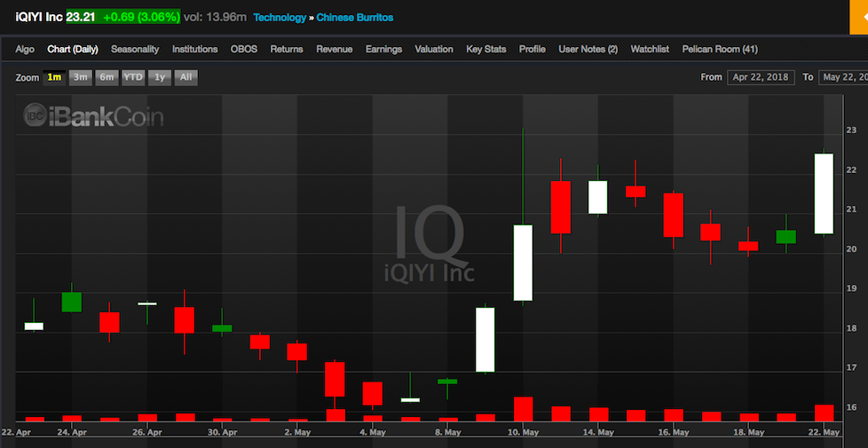Click the 23 price axis label
The width and height of the screenshot is (868, 448).
852,130
